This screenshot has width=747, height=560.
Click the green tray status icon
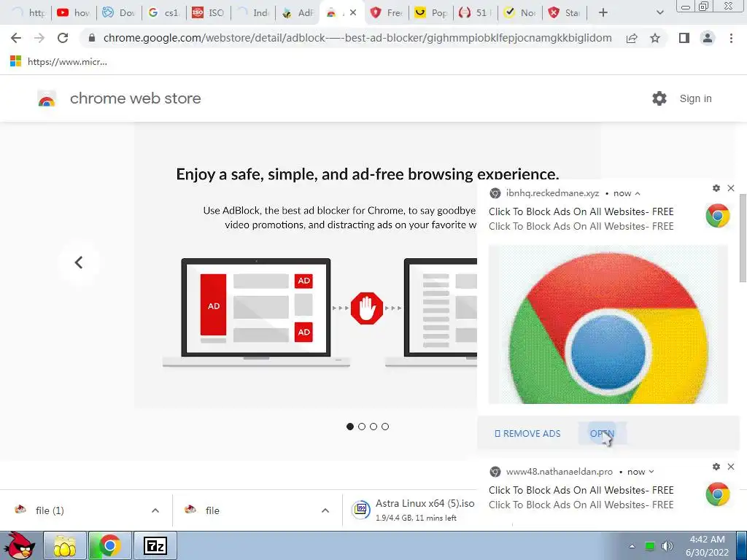coord(649,546)
